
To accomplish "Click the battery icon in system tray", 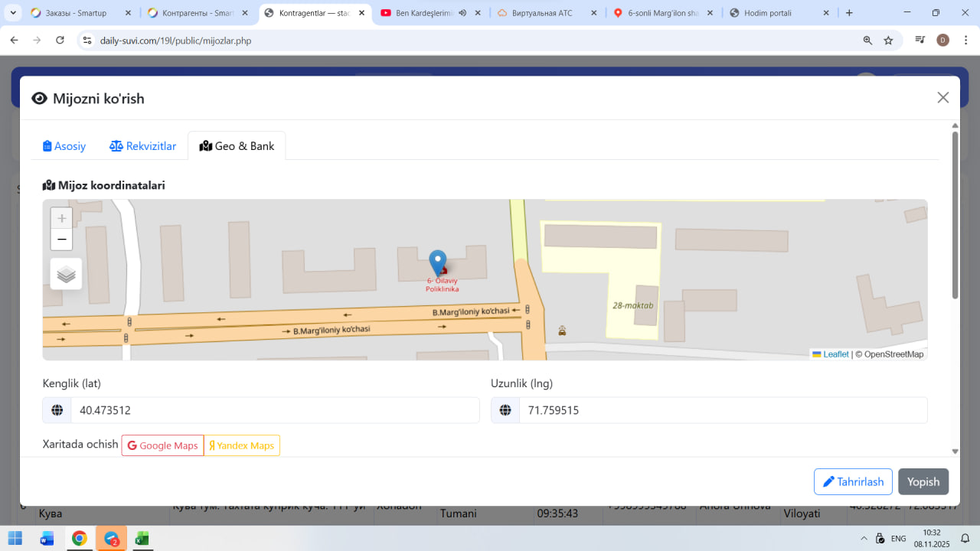I will point(880,538).
